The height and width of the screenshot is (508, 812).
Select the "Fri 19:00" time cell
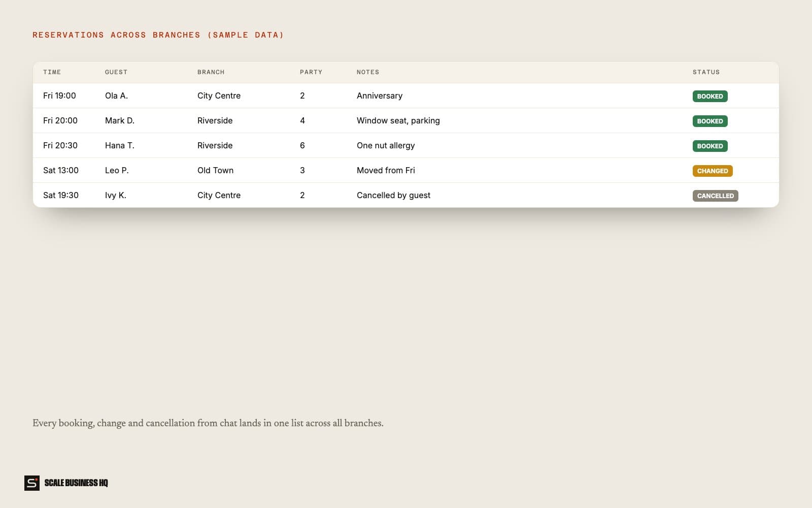pos(59,96)
